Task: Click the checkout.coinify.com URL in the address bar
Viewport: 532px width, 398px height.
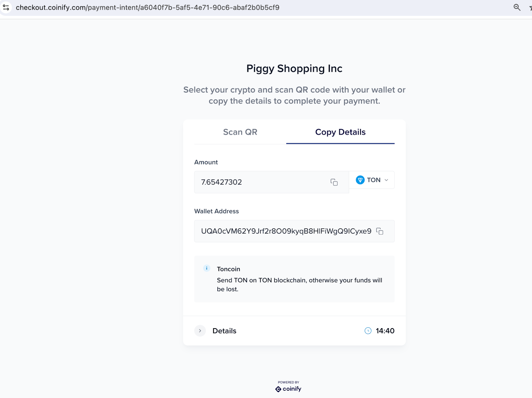Action: point(148,7)
